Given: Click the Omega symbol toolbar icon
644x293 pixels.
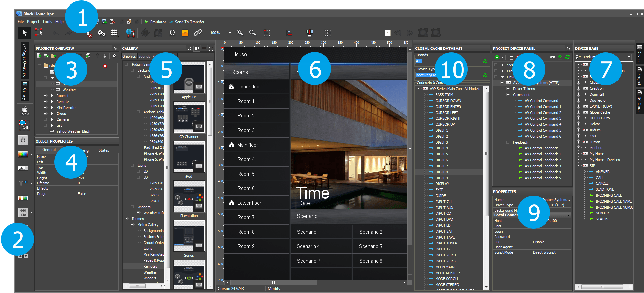Looking at the screenshot, I should 172,33.
